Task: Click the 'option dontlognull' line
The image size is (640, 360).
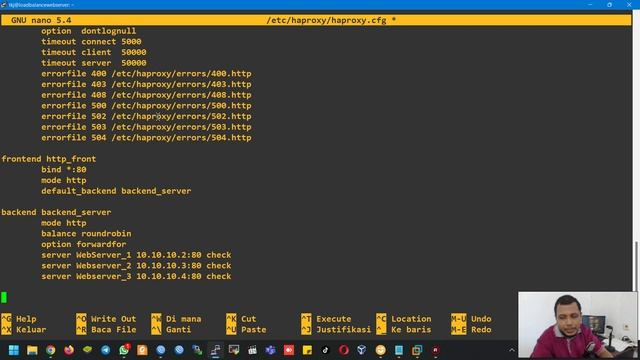Action: click(89, 31)
